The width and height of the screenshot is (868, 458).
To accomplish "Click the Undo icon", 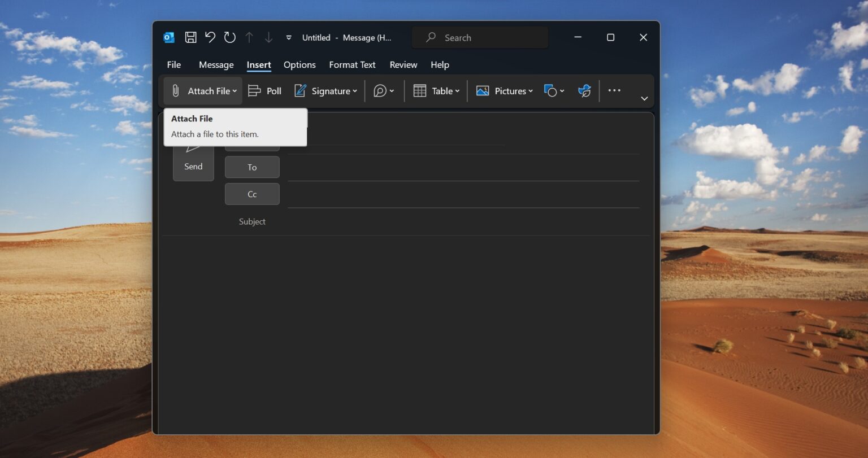I will click(210, 37).
